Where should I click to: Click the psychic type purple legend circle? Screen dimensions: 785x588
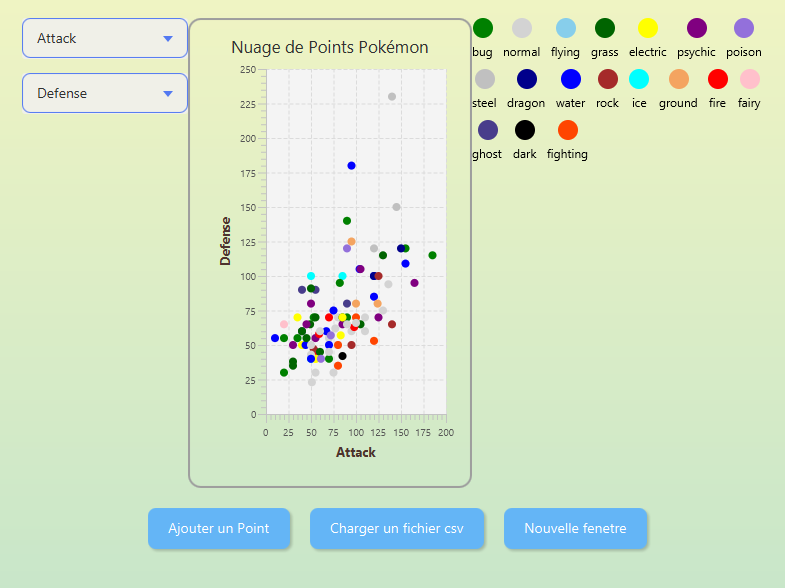[x=697, y=28]
